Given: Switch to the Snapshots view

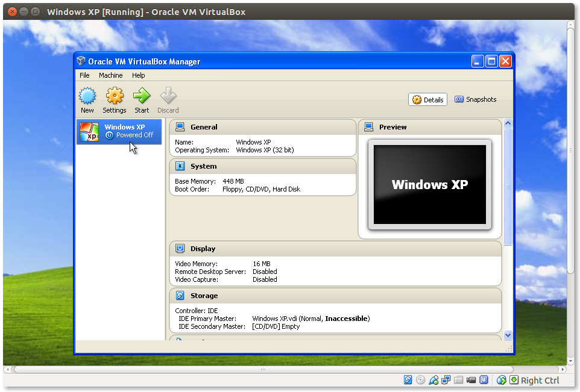Looking at the screenshot, I should (476, 99).
